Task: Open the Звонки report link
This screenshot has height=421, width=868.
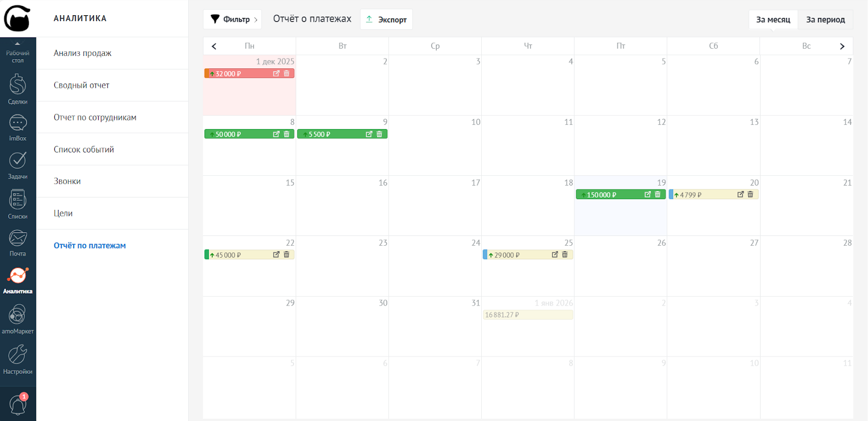Action: [x=67, y=181]
